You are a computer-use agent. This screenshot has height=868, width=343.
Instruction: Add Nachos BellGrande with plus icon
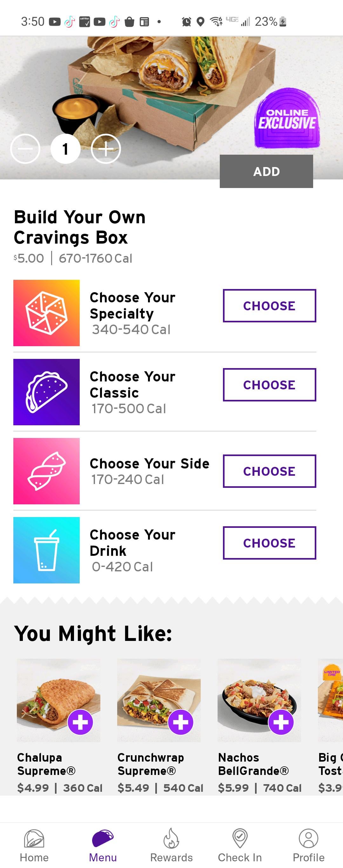tap(281, 722)
